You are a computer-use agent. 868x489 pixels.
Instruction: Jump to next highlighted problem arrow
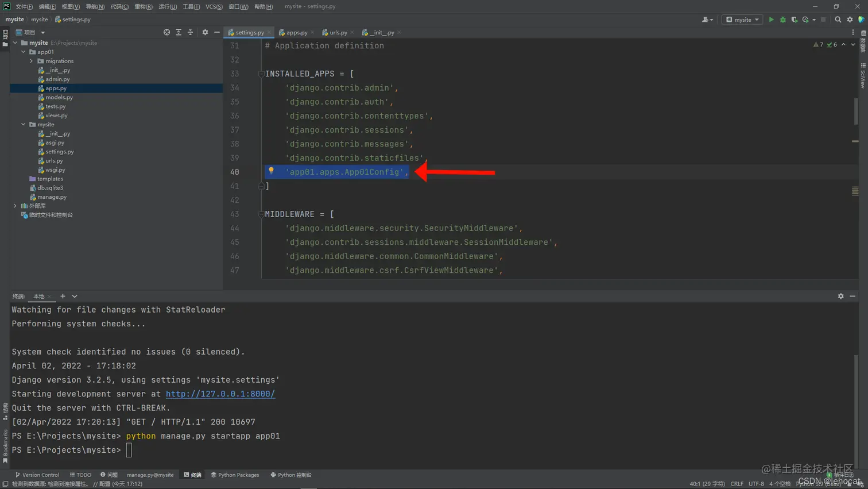853,45
